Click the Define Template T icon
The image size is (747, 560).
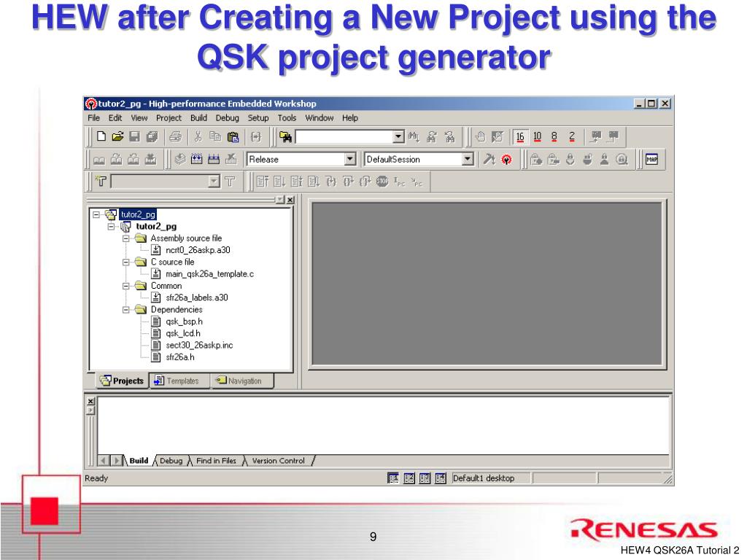(101, 182)
